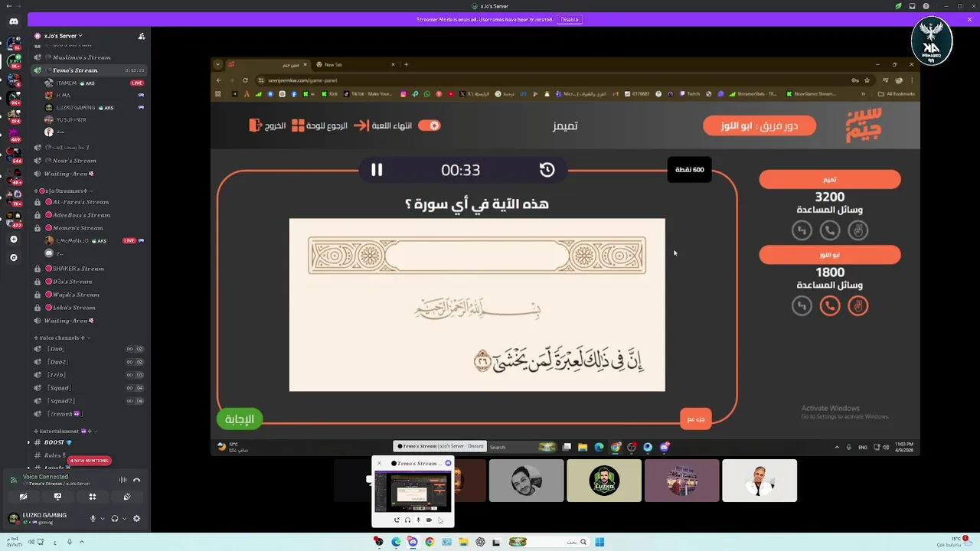Reveal the answer with the green الإجابة button

point(239,419)
